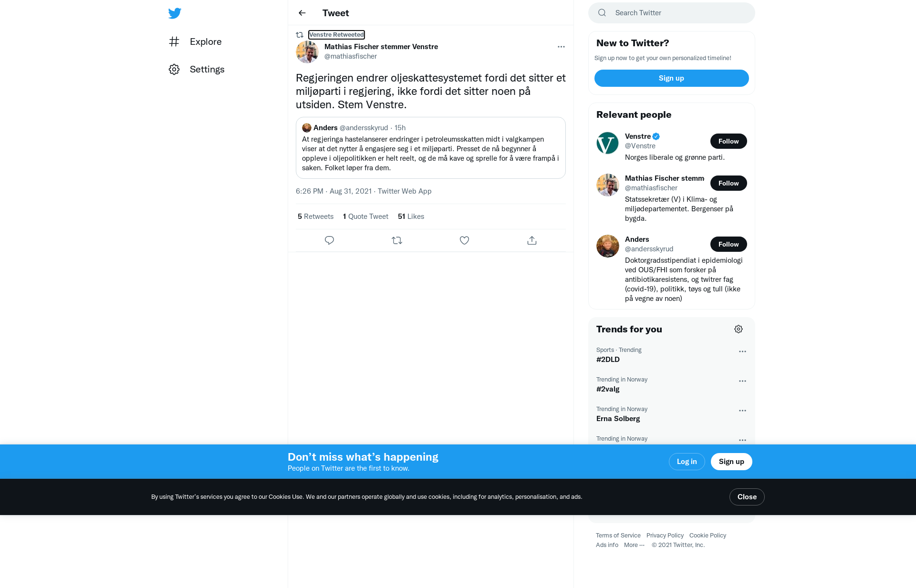Like the tweet with the heart icon
The image size is (916, 588).
tap(464, 240)
